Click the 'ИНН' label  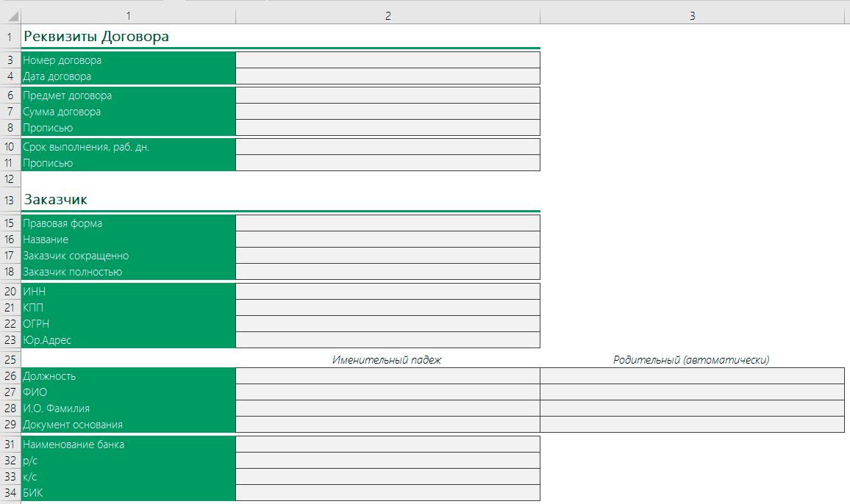coord(34,292)
